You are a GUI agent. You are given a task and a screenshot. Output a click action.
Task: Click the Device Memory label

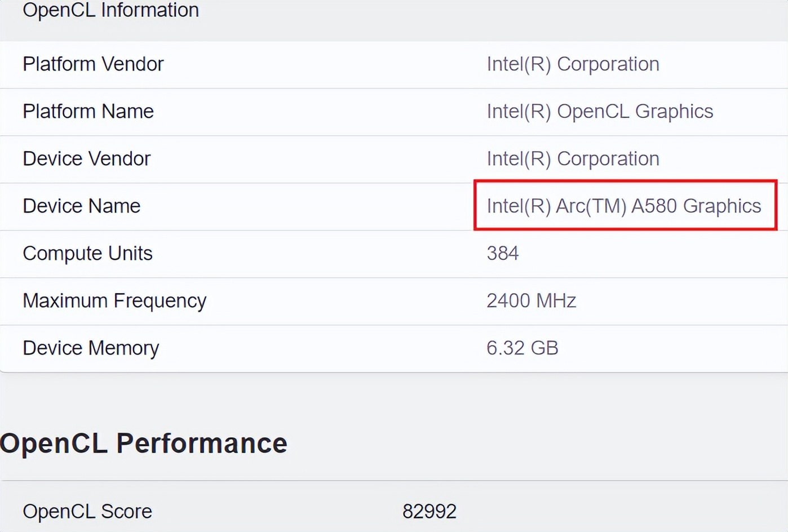91,348
